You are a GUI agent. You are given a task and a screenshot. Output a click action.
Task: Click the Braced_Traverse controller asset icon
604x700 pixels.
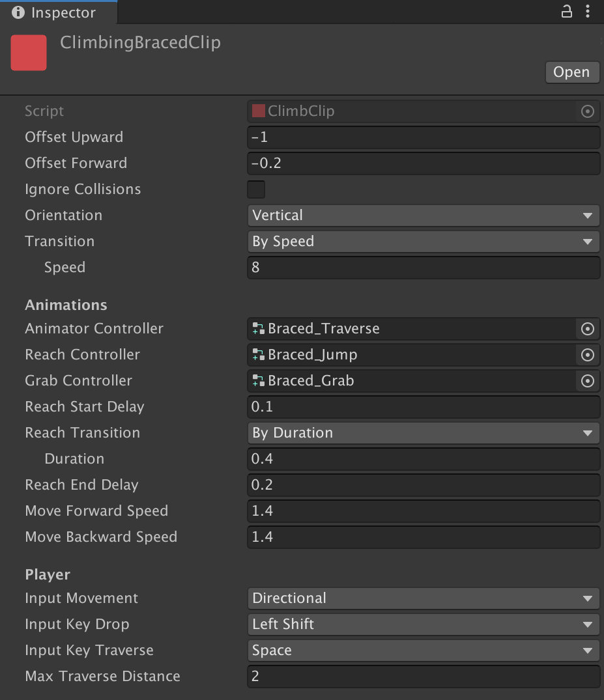pyautogui.click(x=258, y=329)
